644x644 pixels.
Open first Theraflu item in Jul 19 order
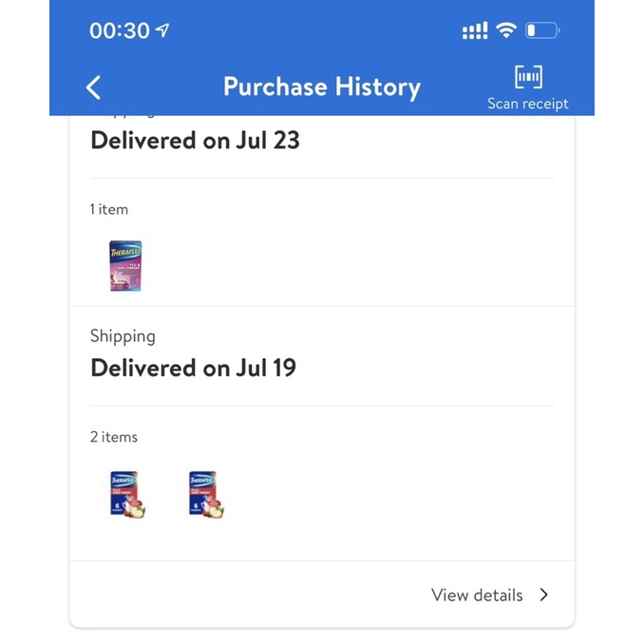[125, 494]
